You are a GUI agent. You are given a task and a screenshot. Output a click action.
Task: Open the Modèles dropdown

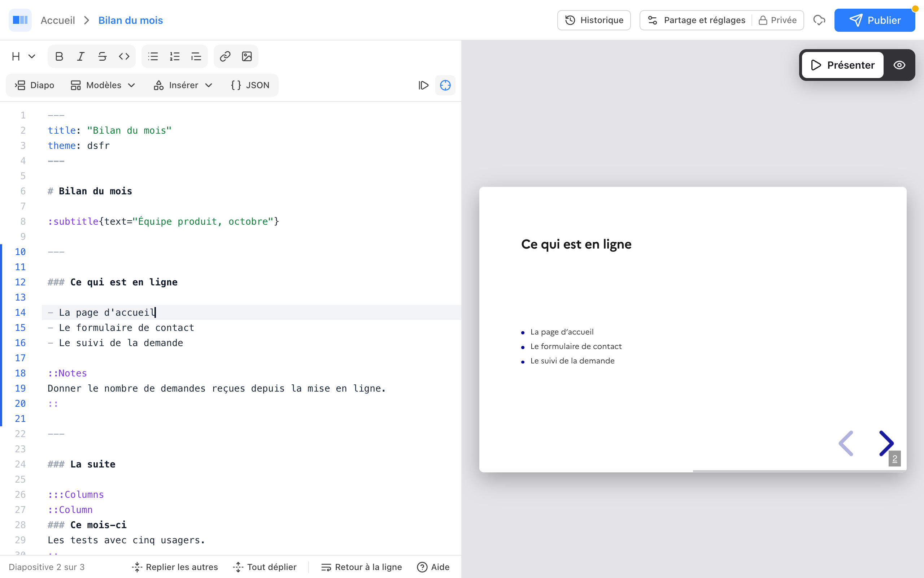point(103,85)
